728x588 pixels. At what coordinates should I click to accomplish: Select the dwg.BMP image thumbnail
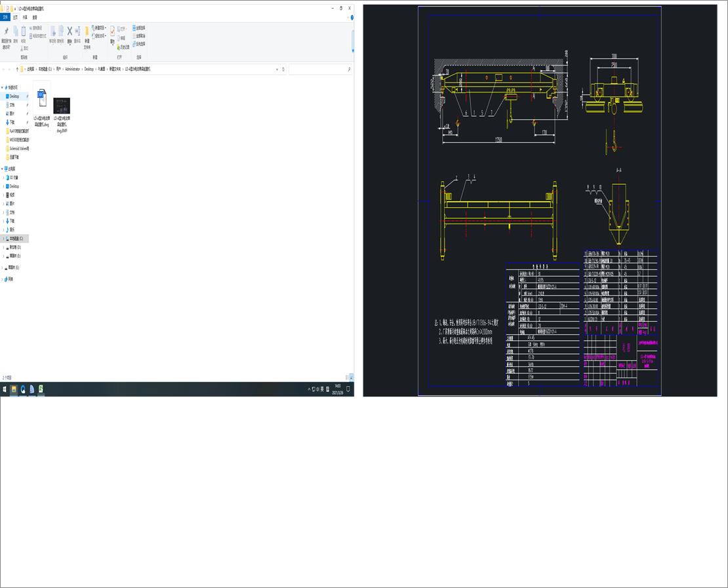click(62, 106)
